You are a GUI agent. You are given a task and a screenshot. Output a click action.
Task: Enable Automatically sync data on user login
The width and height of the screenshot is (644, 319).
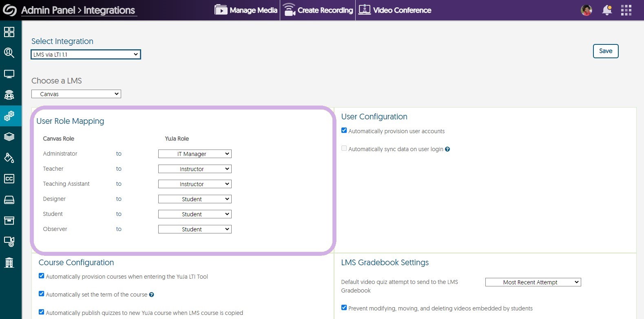(x=344, y=149)
